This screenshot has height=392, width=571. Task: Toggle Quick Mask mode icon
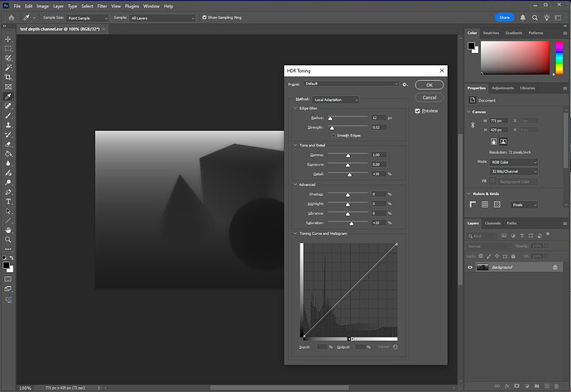coord(8,280)
